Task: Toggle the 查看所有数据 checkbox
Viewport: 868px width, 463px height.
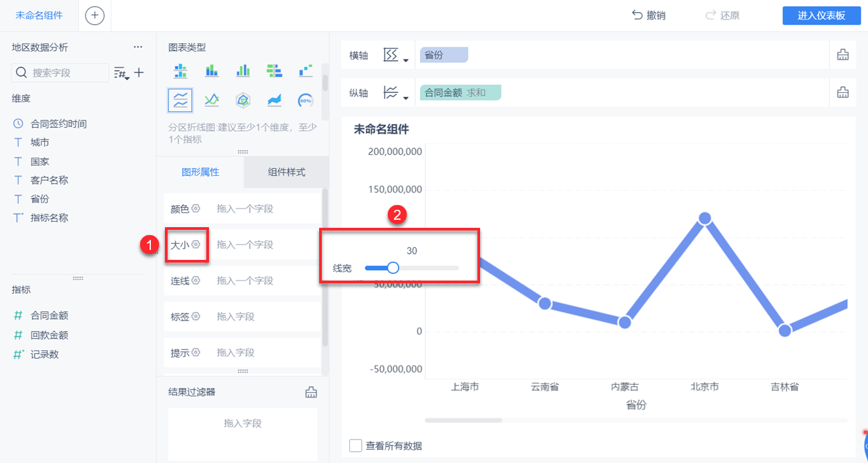Action: pyautogui.click(x=356, y=446)
